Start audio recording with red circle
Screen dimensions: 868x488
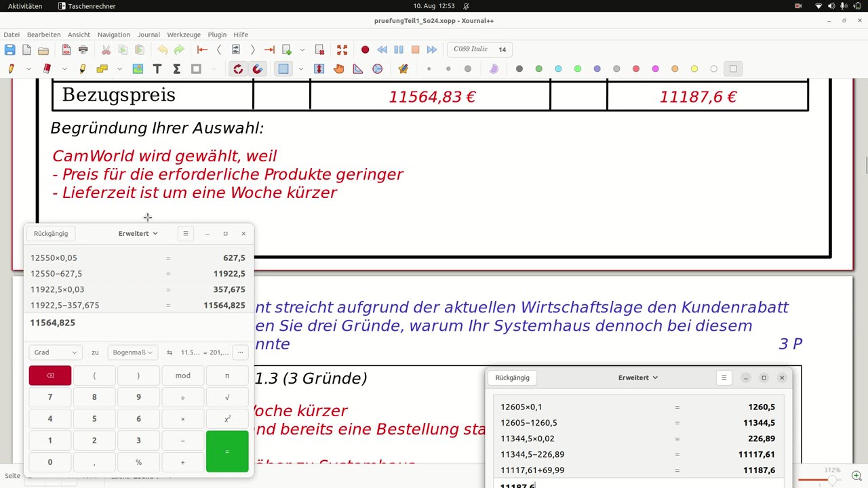[365, 49]
